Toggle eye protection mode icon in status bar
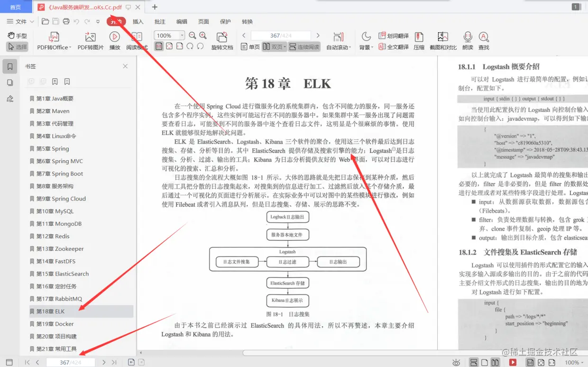This screenshot has height=367, width=588. tap(456, 362)
